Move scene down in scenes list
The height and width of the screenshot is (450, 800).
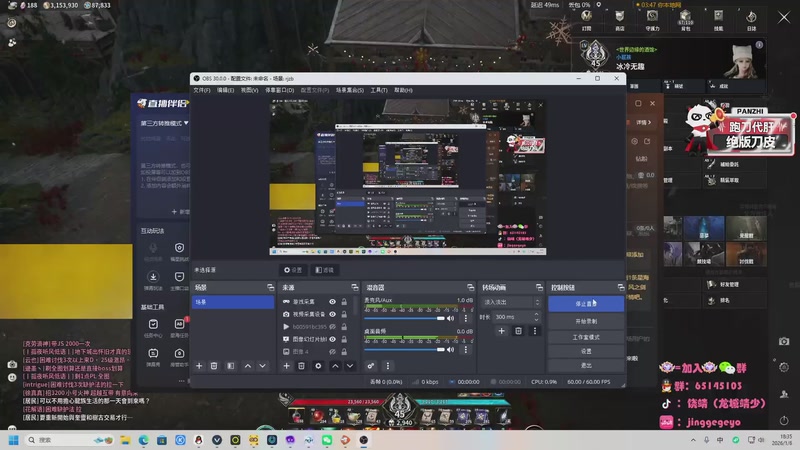[x=262, y=366]
